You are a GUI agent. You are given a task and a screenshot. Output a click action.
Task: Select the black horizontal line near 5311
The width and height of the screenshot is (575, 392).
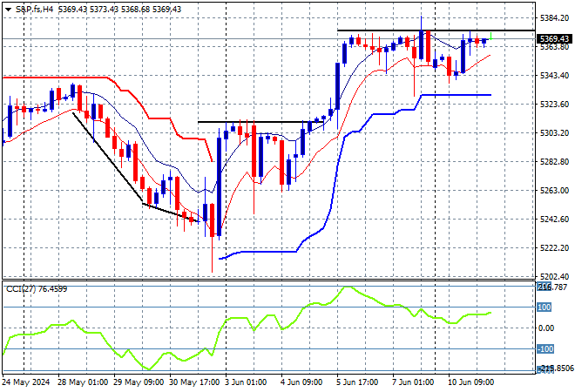(253, 122)
